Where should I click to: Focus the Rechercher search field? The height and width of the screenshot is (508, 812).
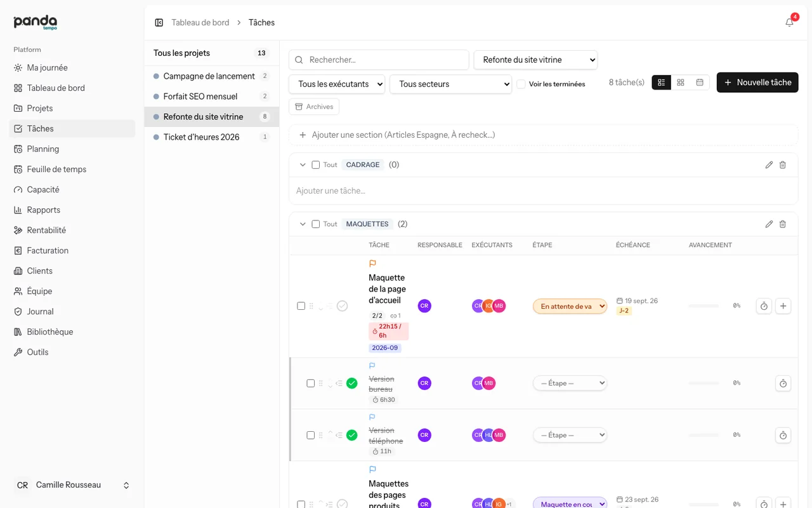coord(379,60)
